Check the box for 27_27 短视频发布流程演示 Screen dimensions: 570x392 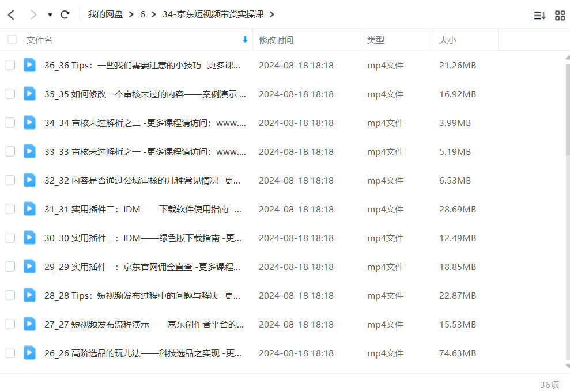point(10,324)
